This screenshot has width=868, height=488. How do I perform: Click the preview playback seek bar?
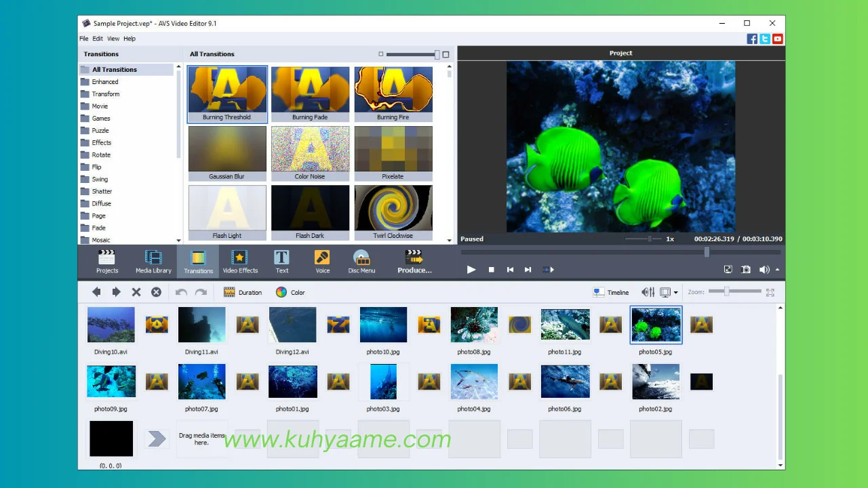(620, 252)
